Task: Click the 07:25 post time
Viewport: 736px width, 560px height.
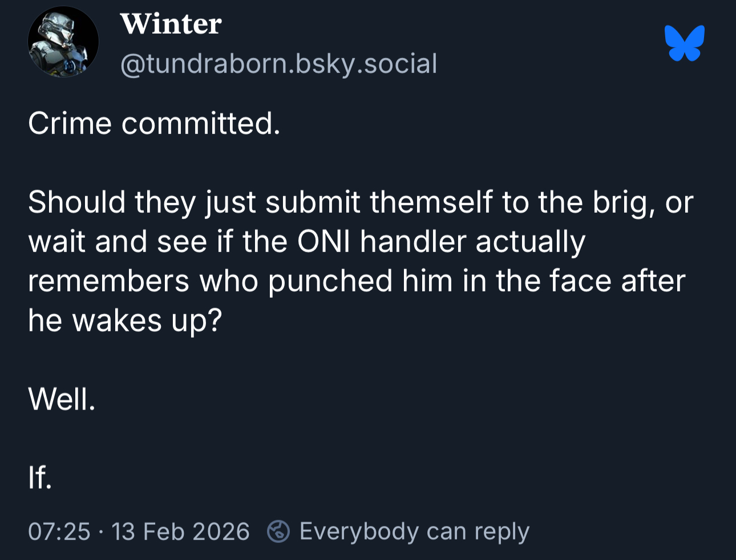Action: tap(59, 531)
